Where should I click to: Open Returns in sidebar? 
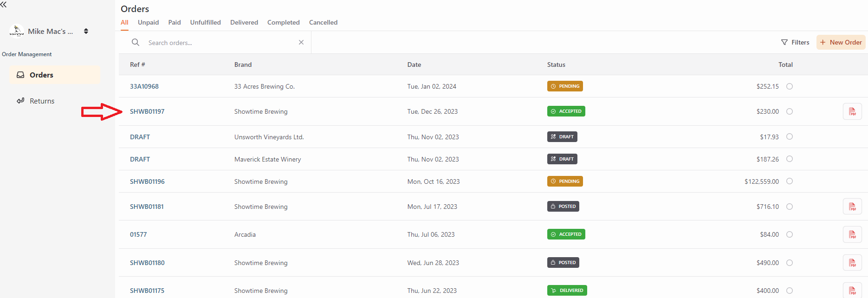55,101
